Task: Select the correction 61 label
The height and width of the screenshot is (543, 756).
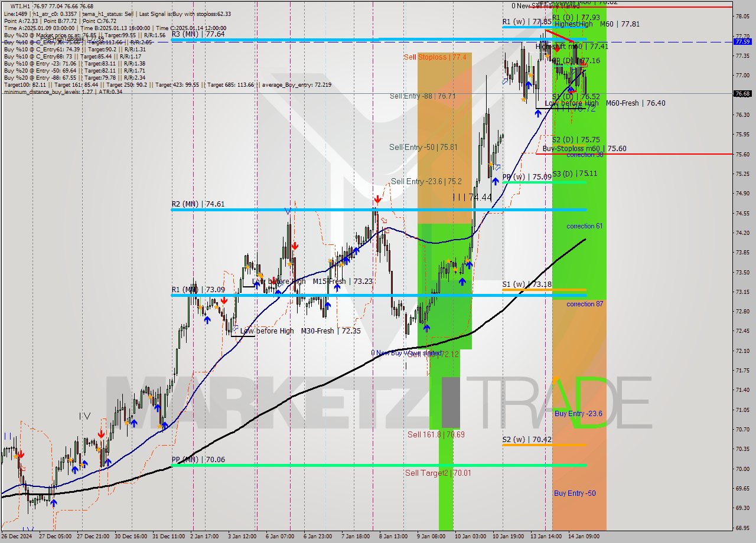Action: click(585, 226)
